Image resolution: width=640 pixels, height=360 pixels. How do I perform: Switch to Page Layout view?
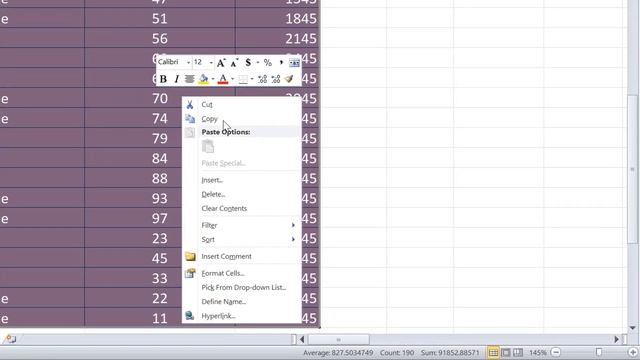pos(506,353)
